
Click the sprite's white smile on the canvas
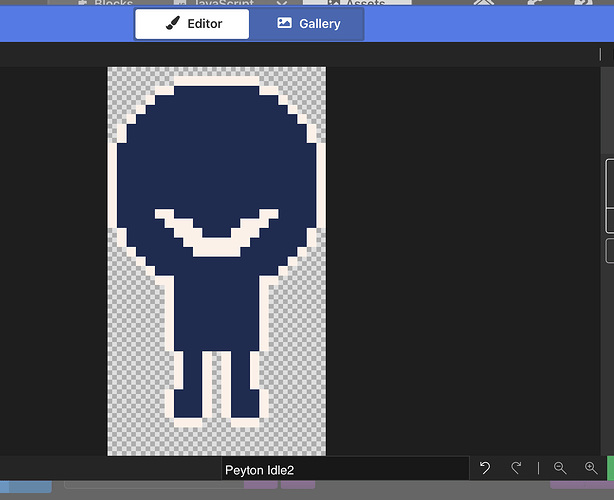pos(217,247)
